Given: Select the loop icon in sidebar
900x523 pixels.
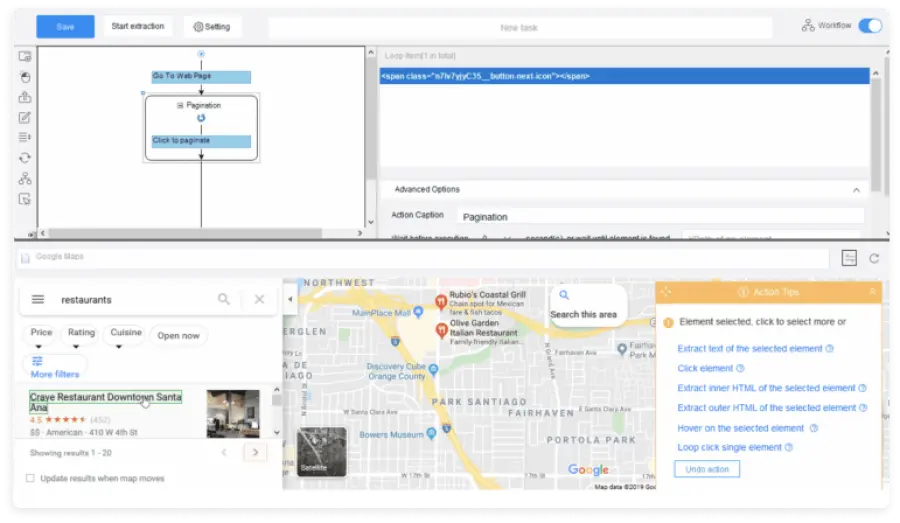Looking at the screenshot, I should pos(25,158).
